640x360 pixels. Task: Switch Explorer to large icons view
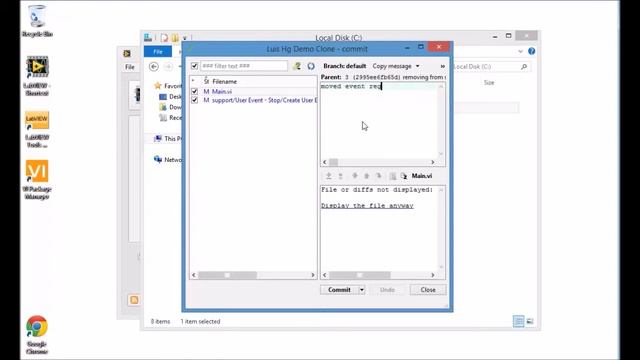pyautogui.click(x=530, y=321)
